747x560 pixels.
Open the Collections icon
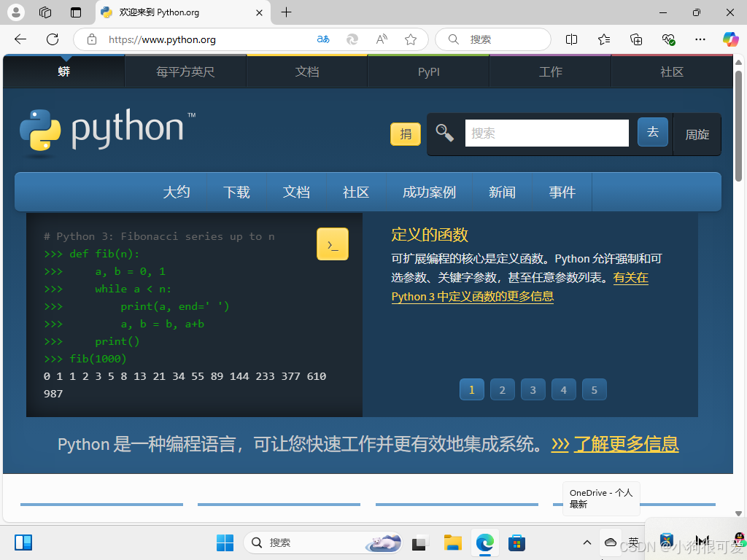pyautogui.click(x=636, y=39)
